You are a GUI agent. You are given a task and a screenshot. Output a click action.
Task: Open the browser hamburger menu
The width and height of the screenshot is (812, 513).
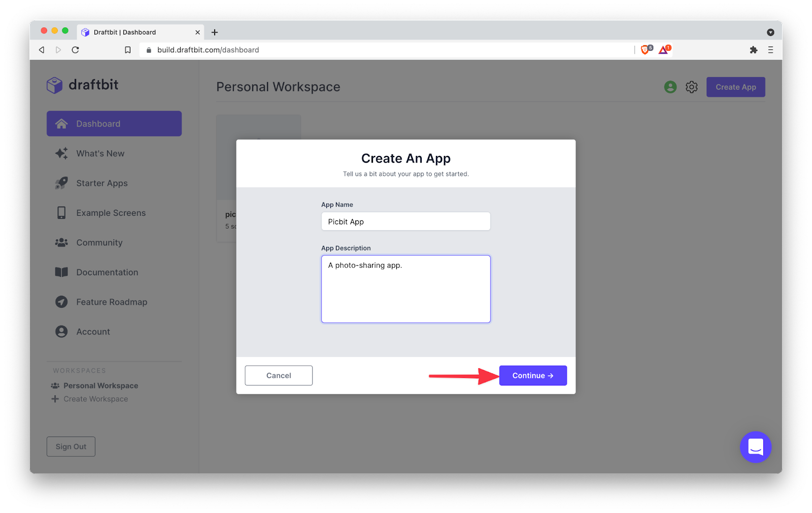pyautogui.click(x=770, y=50)
